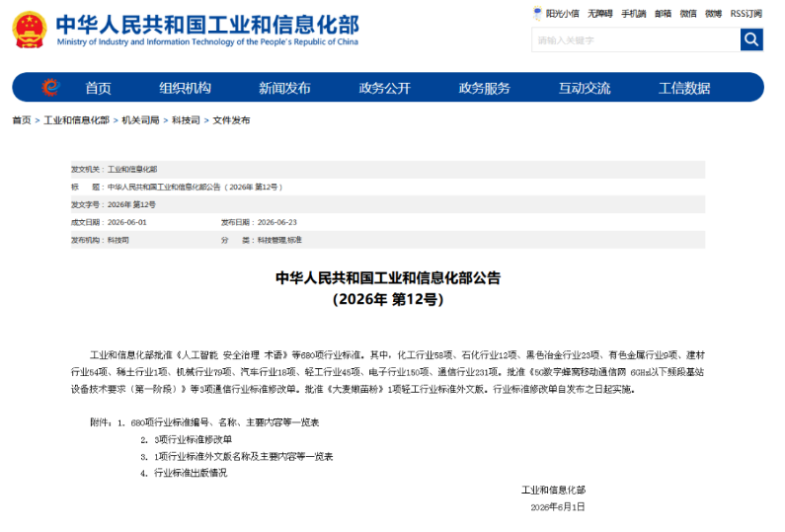Open attachment 行业标准出版情况
This screenshot has width=785, height=532.
[191, 473]
